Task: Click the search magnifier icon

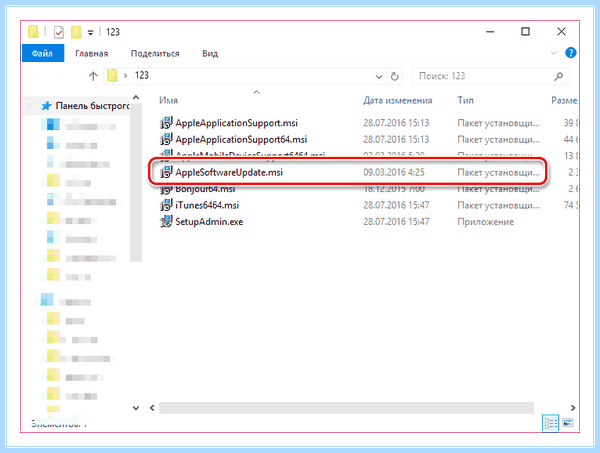Action: click(559, 76)
